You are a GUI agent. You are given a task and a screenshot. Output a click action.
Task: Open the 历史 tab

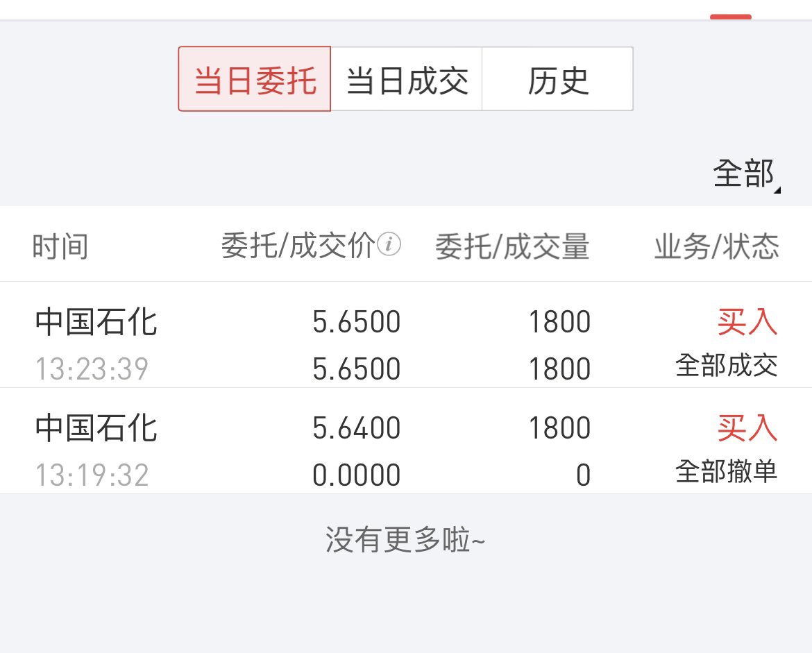pyautogui.click(x=558, y=78)
